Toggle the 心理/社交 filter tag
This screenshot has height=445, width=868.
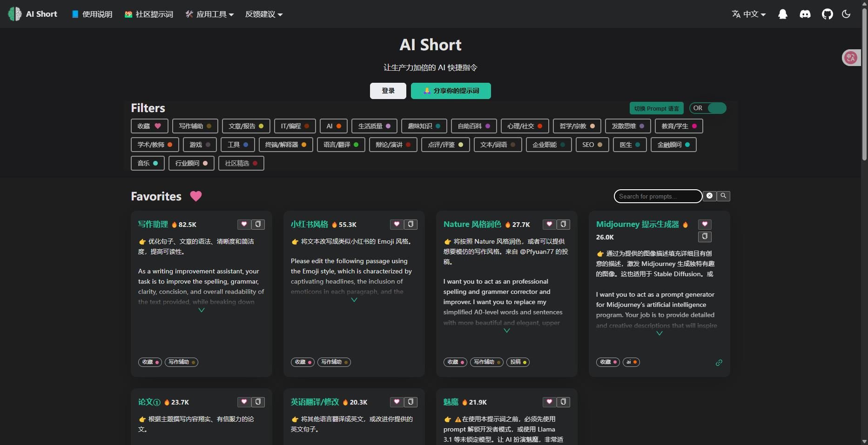coord(525,126)
